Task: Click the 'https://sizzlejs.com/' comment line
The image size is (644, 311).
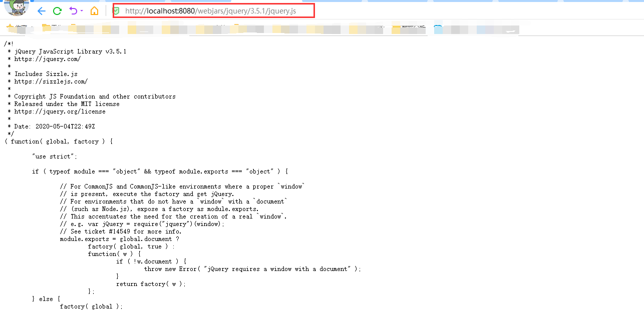Action: [51, 81]
